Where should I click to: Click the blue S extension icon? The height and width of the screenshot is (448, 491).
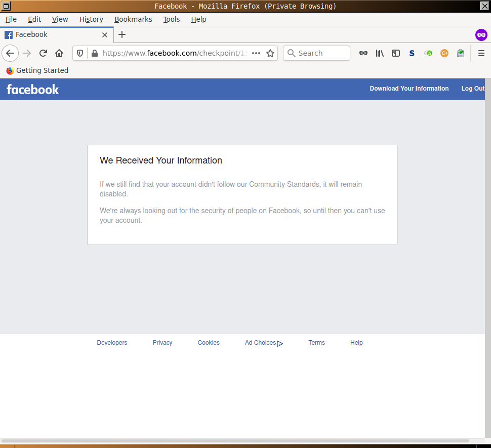click(x=412, y=53)
